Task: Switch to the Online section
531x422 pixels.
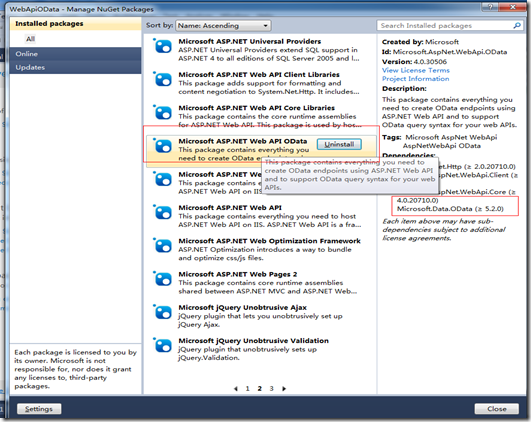Action: (75, 54)
